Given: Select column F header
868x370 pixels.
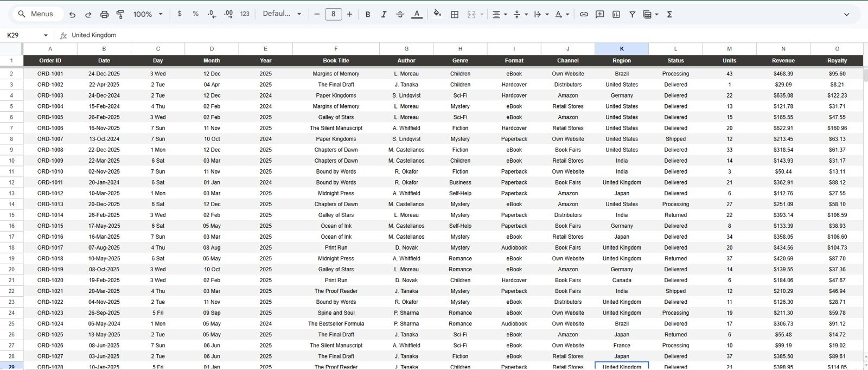Looking at the screenshot, I should click(336, 49).
